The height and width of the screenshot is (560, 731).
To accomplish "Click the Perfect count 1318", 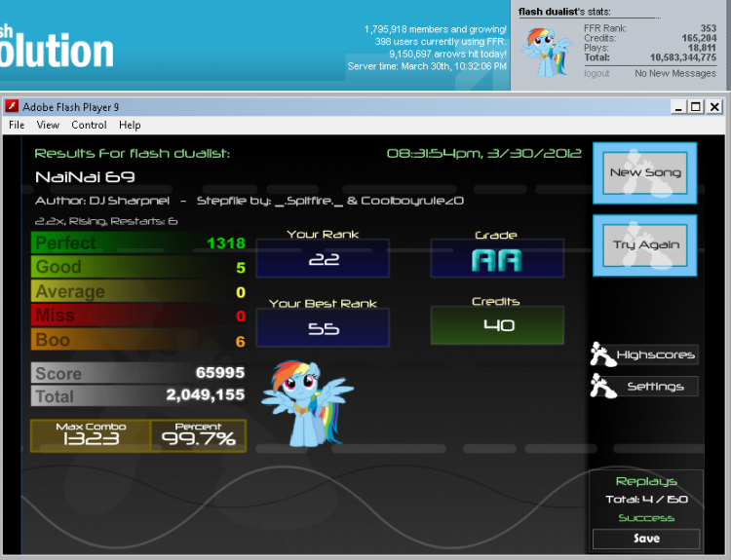I will [x=226, y=243].
